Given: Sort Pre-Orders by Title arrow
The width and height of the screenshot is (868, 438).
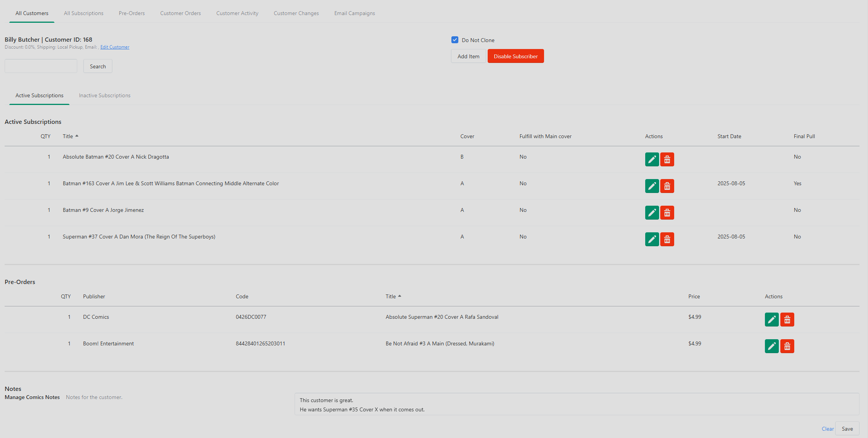Looking at the screenshot, I should pos(400,296).
